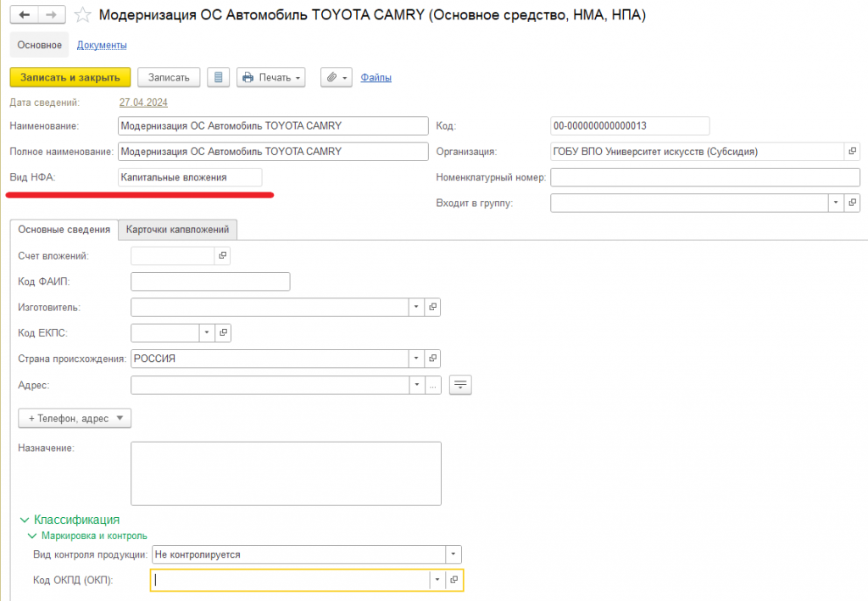This screenshot has width=868, height=601.
Task: Open the Файлы link
Action: 376,77
